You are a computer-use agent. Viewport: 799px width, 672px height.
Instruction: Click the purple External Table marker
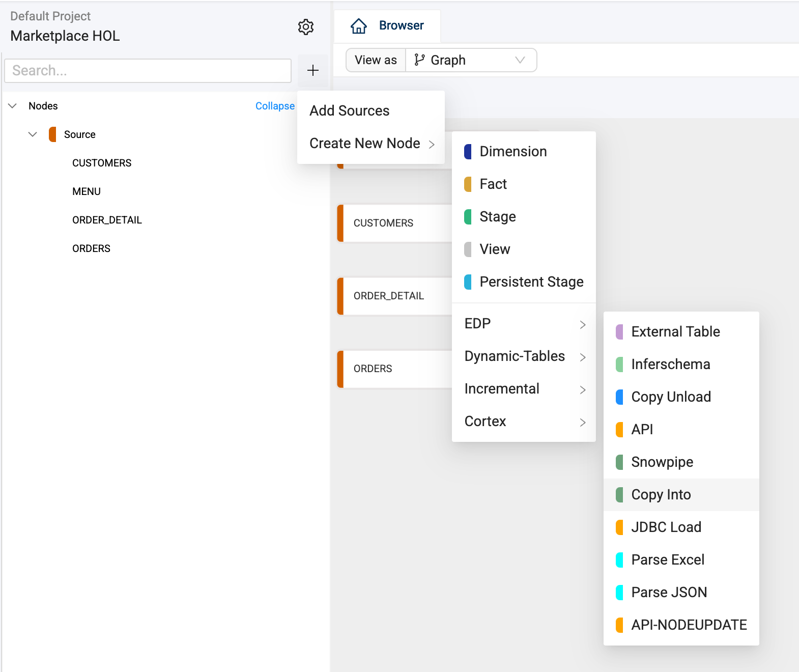(619, 332)
